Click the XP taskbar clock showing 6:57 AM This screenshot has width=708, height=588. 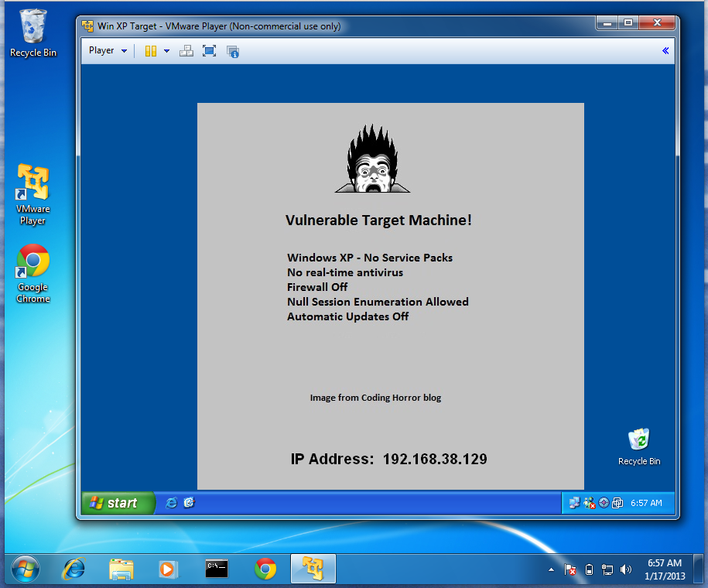(x=646, y=503)
